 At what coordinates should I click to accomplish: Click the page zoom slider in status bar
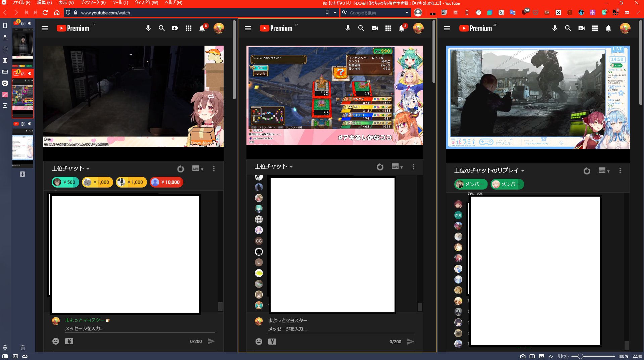[593, 356]
